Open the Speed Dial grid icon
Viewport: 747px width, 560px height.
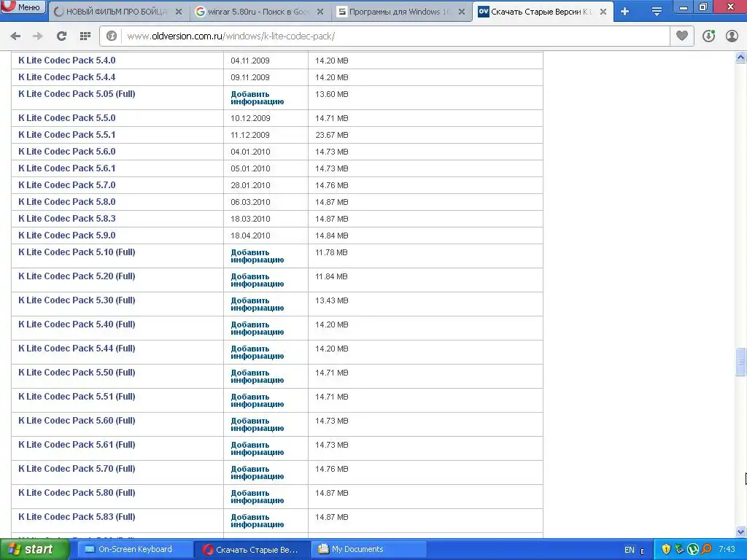(85, 36)
